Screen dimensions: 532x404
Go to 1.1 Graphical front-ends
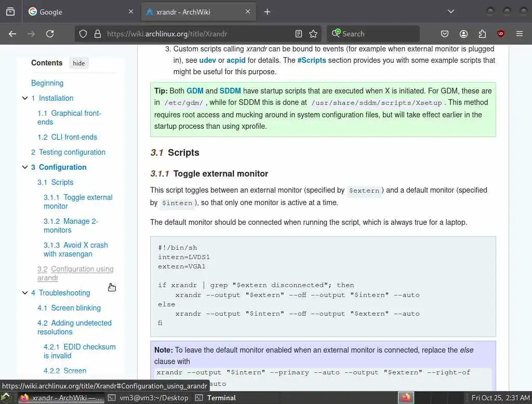point(69,118)
